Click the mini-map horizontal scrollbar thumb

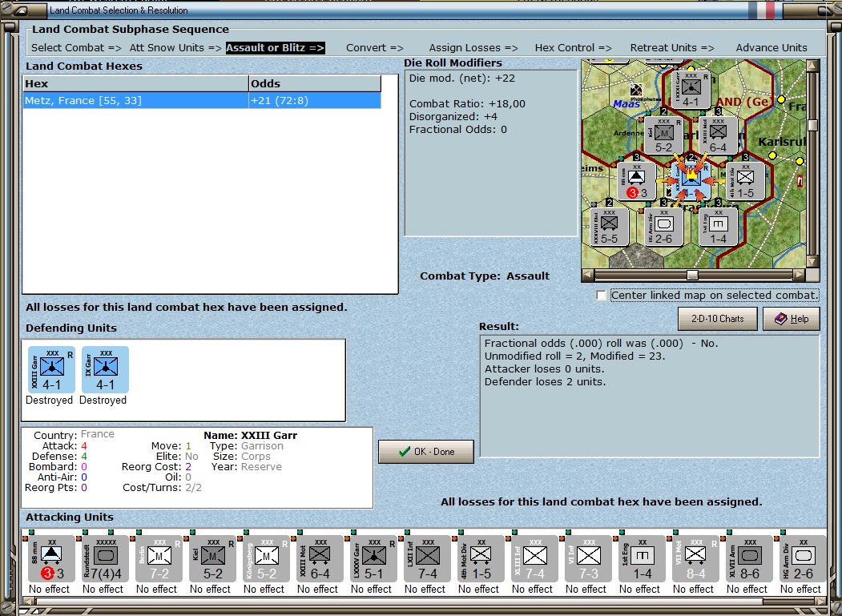pyautogui.click(x=693, y=275)
